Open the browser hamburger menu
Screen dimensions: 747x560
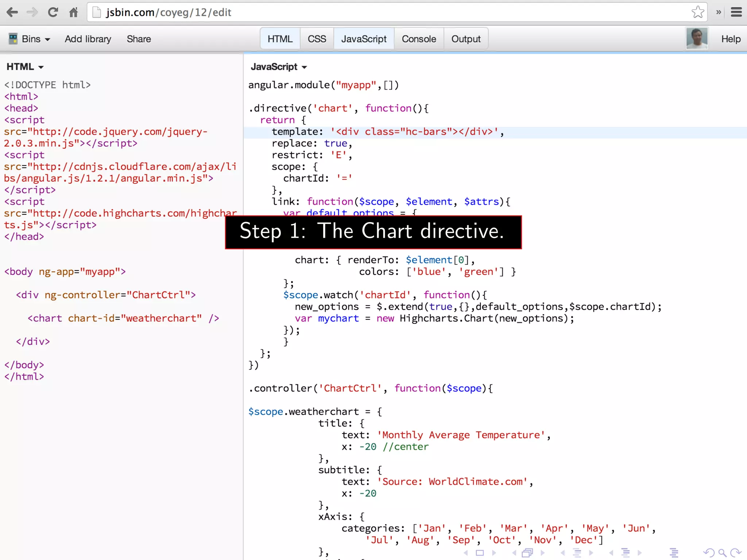tap(736, 12)
